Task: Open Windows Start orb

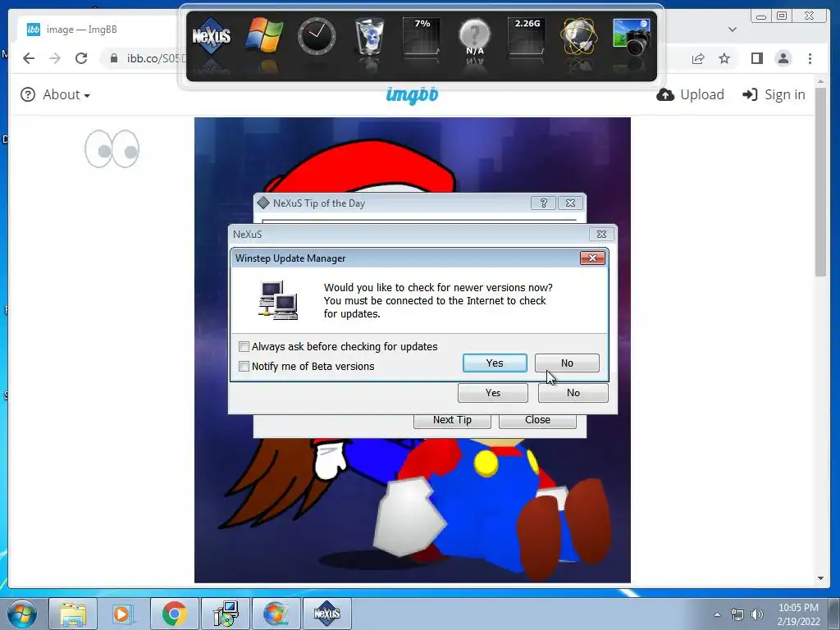Action: [x=22, y=614]
